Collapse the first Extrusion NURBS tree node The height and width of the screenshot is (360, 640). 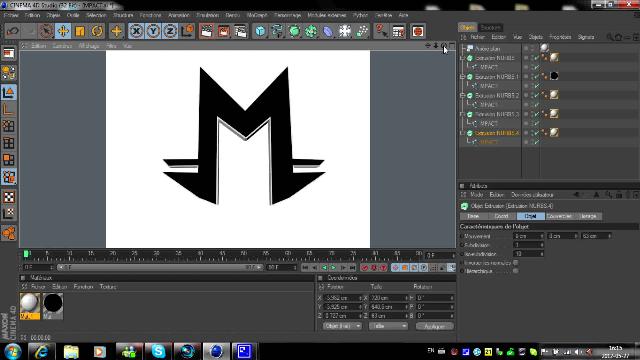pyautogui.click(x=462, y=58)
